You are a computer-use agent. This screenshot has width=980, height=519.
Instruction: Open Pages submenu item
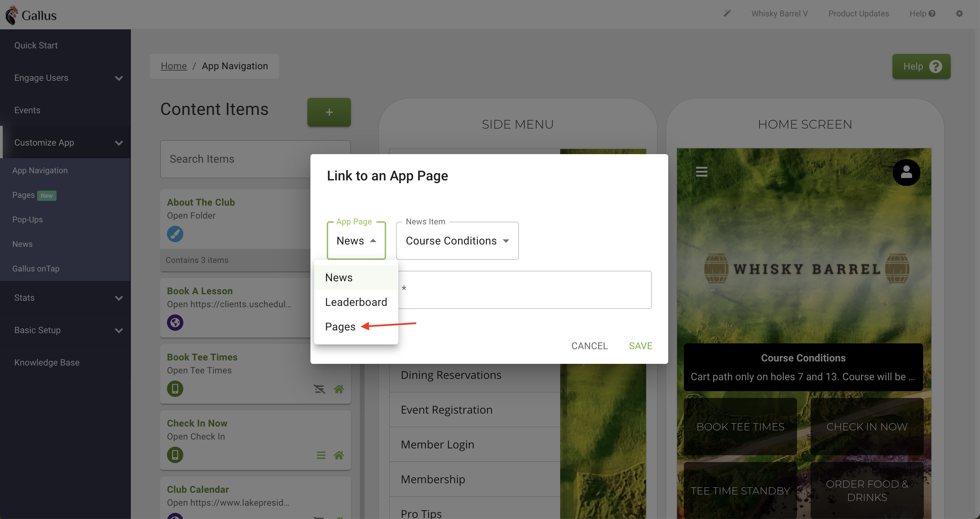[x=65, y=195]
